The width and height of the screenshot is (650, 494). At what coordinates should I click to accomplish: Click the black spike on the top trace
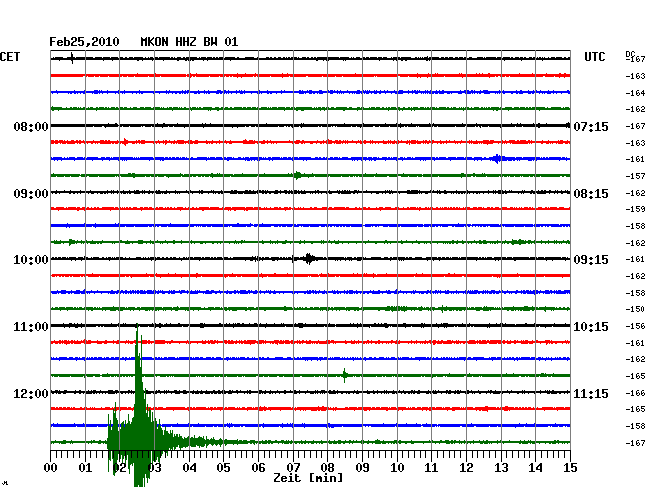(73, 58)
